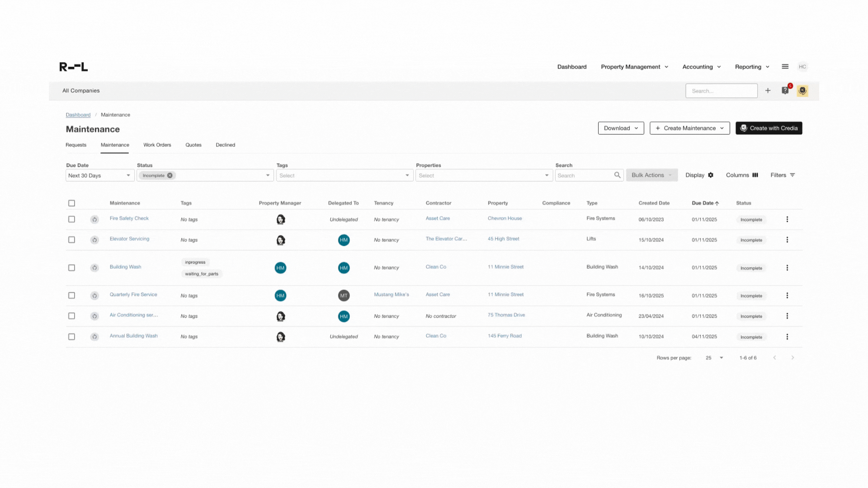Switch to the Work Orders tab

pos(157,145)
